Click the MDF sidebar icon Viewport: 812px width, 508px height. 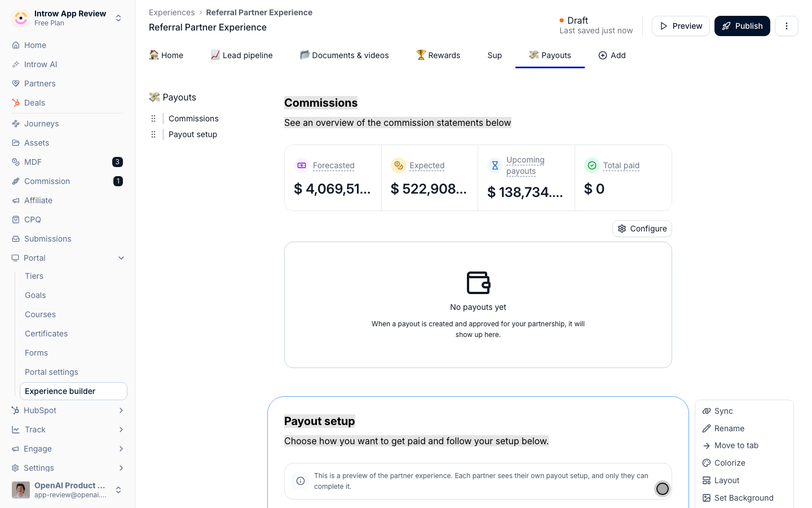pyautogui.click(x=16, y=162)
